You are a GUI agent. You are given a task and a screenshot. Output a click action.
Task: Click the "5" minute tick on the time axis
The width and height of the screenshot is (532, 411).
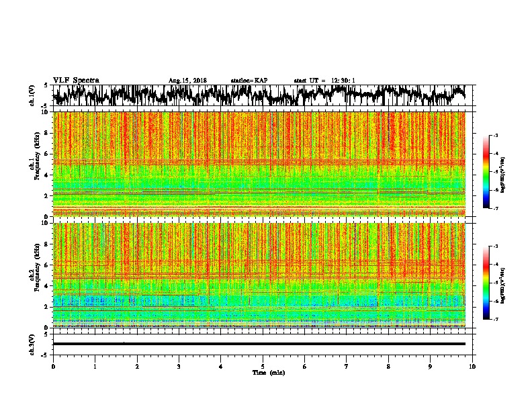[263, 367]
